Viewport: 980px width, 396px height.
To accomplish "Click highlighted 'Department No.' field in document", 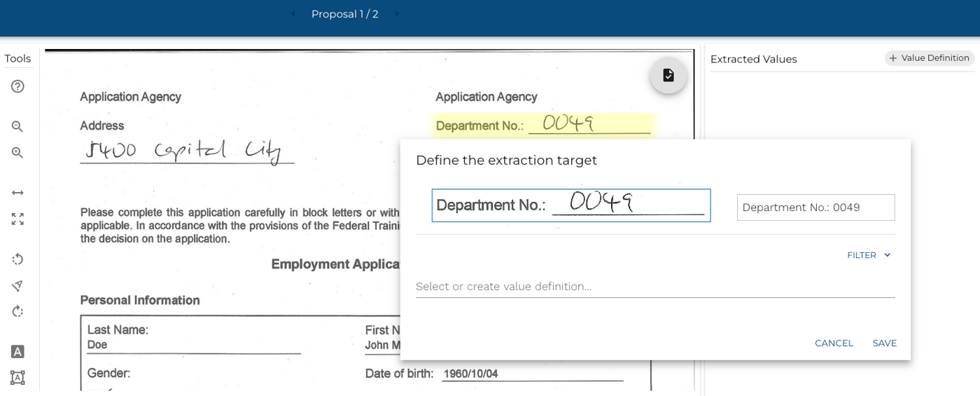I will point(544,125).
